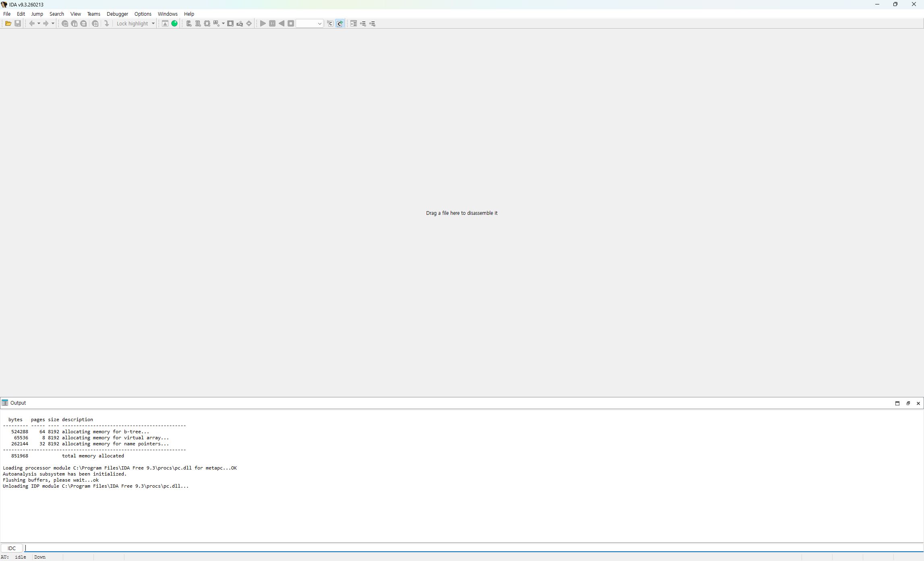
Task: Toggle the highlighted C pseudocode toolbar button
Action: click(340, 23)
